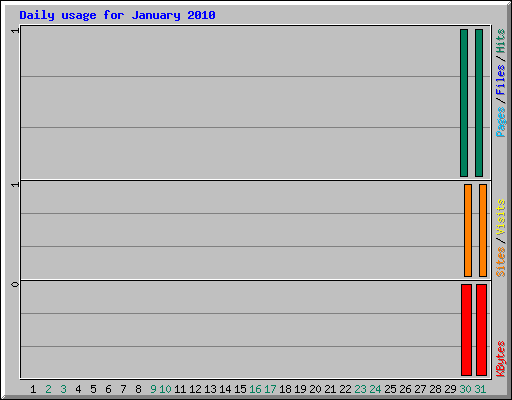Click day label 11 on the x-axis

pyautogui.click(x=180, y=389)
